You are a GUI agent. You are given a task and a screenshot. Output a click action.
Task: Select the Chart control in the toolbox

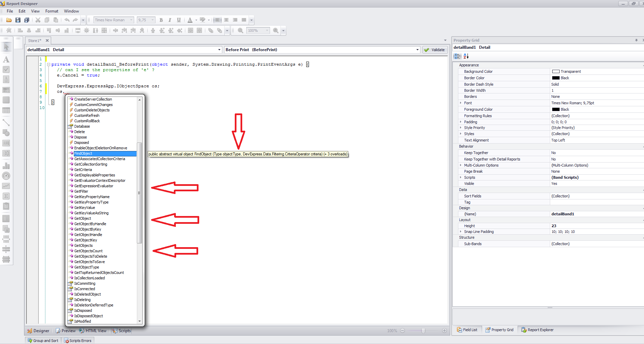6,166
